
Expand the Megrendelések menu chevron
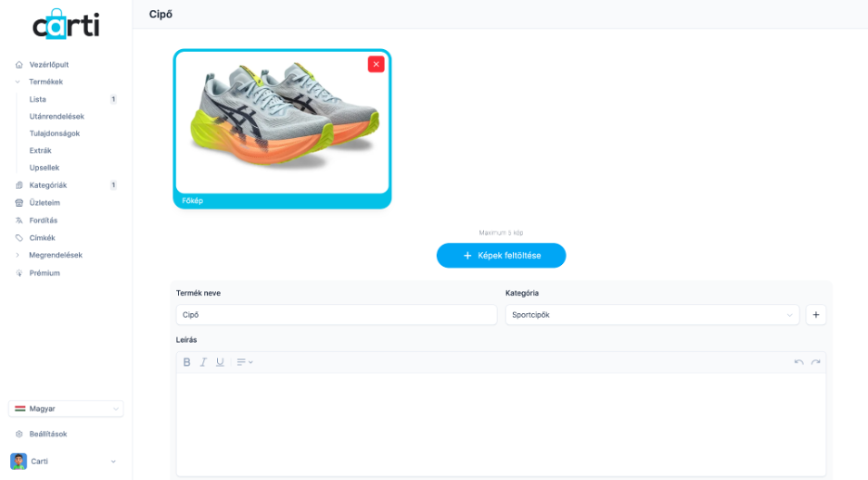(18, 255)
